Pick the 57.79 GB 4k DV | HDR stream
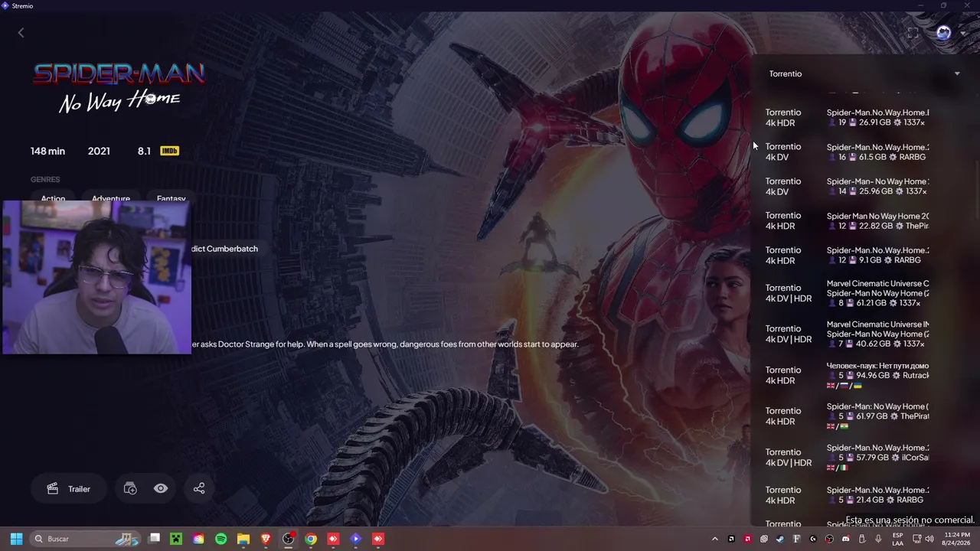 coord(862,457)
